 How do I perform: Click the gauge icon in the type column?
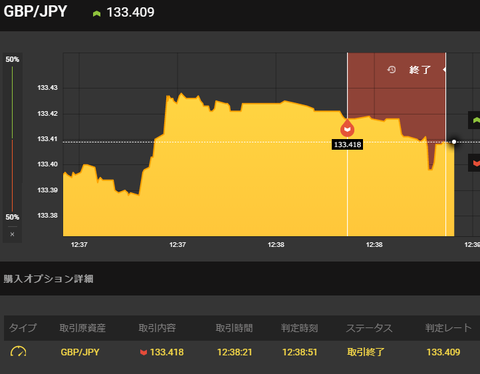coord(18,352)
